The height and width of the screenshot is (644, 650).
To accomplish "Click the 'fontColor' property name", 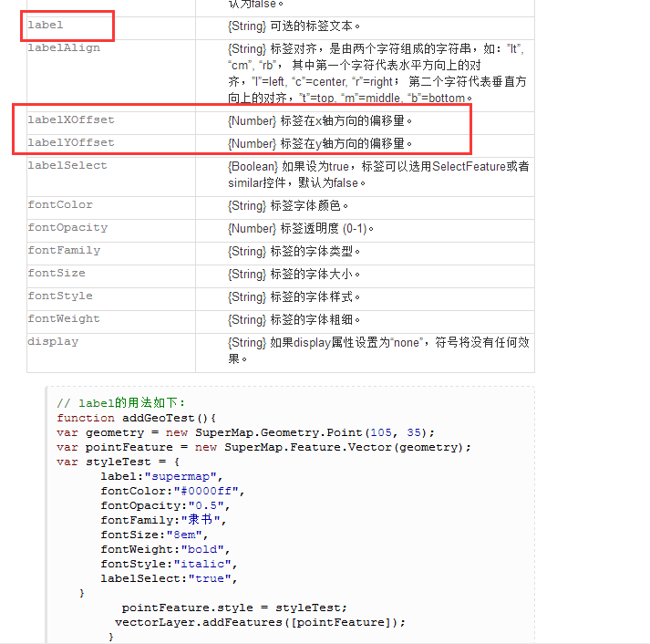I will coord(60,205).
